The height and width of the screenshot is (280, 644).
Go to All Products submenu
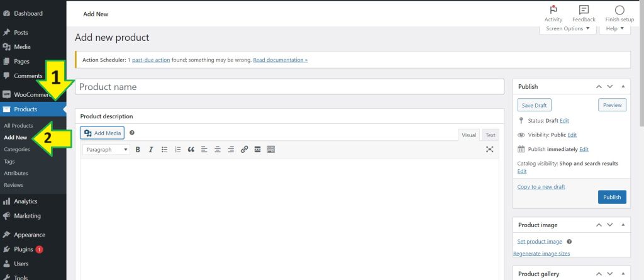[18, 126]
